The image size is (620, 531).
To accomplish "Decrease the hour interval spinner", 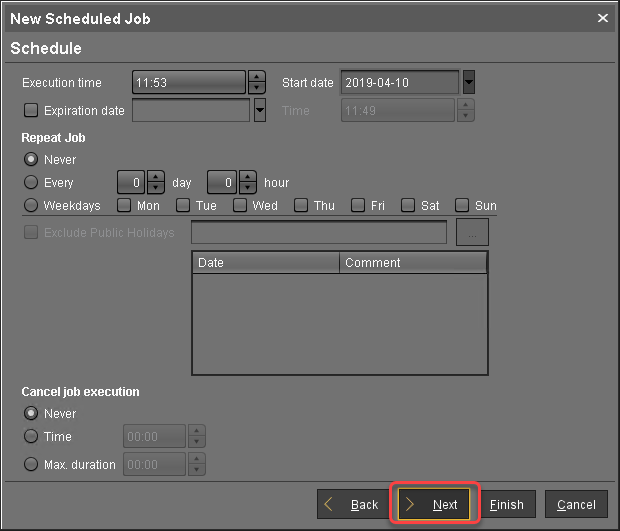I will tap(245, 188).
